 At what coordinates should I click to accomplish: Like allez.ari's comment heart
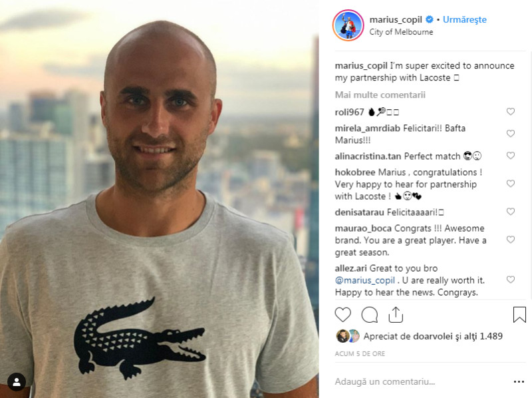tap(511, 280)
